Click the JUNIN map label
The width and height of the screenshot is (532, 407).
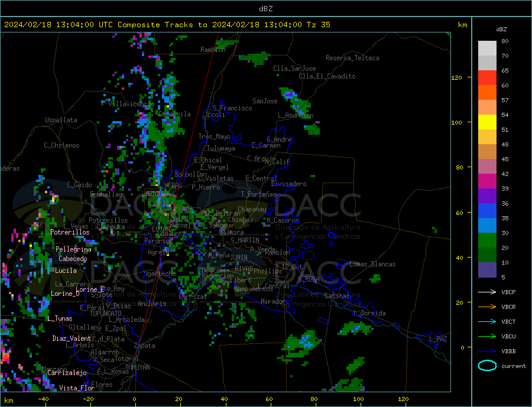[x=239, y=258]
